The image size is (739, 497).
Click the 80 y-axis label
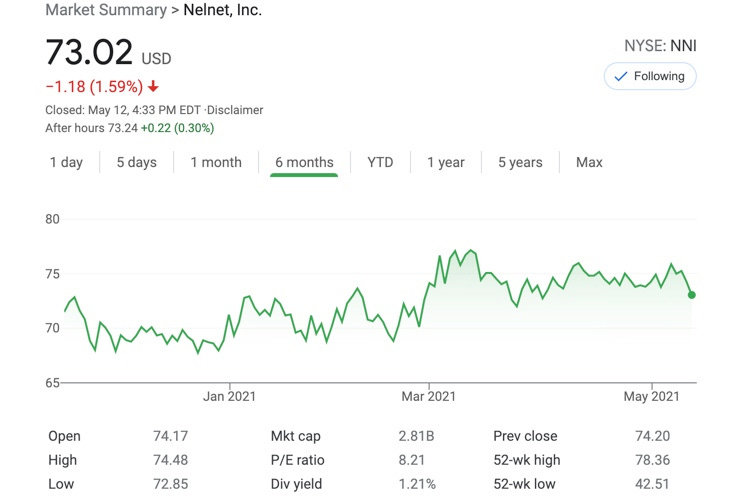pos(52,219)
